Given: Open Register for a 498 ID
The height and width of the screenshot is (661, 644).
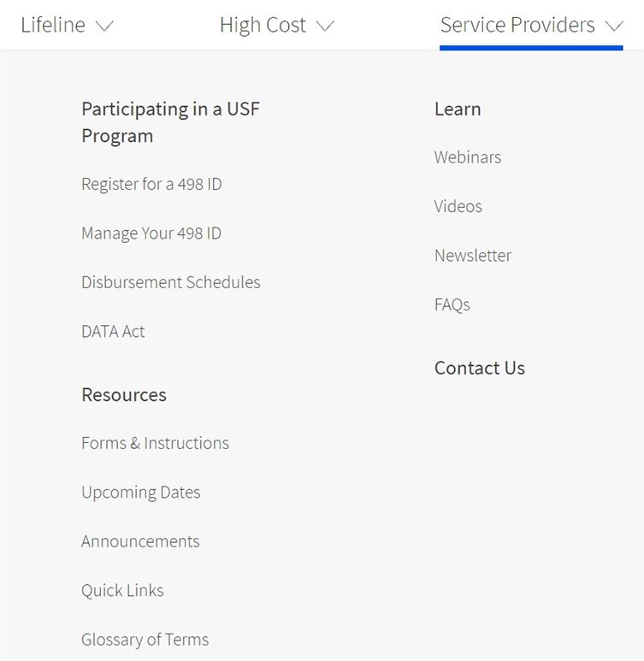Looking at the screenshot, I should (152, 184).
